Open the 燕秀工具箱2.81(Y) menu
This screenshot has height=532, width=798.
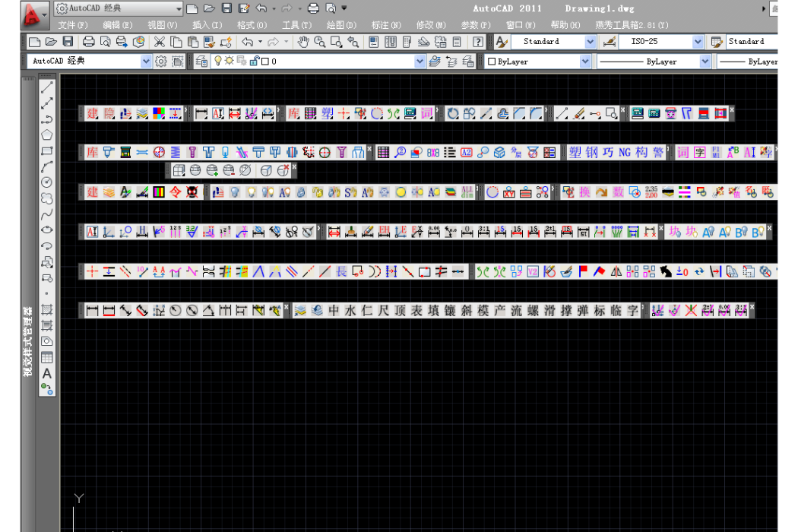[632, 25]
